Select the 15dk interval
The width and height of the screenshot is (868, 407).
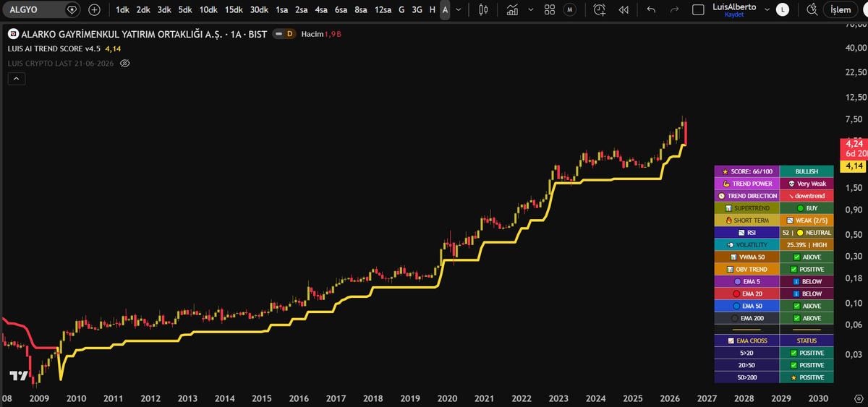[234, 9]
